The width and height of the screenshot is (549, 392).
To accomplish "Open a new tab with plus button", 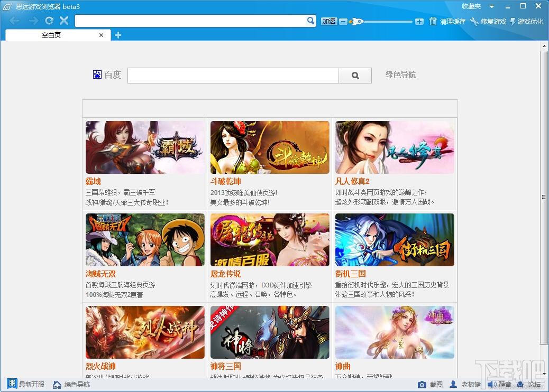I will [x=118, y=35].
